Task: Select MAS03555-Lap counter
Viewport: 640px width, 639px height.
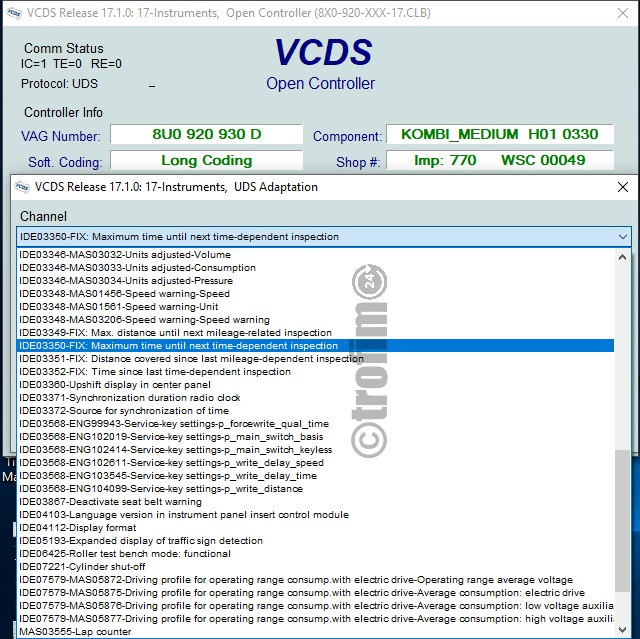Action: (x=316, y=632)
